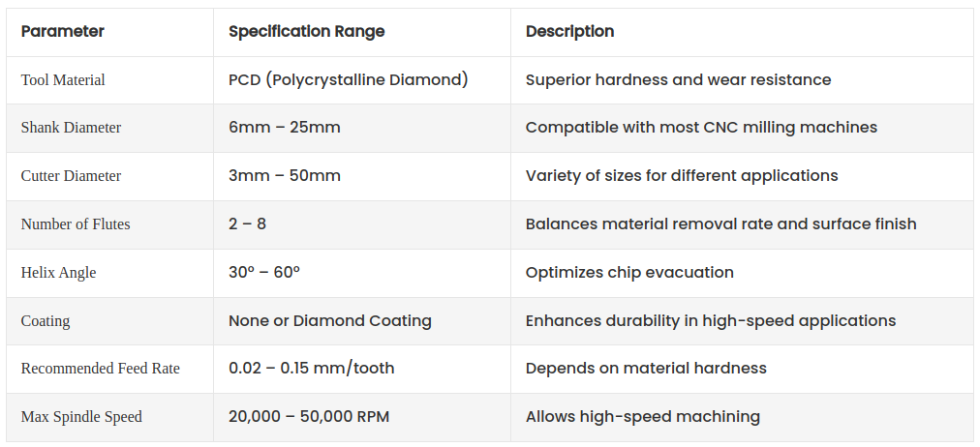
Task: Click the Description column header
Action: pos(569,31)
